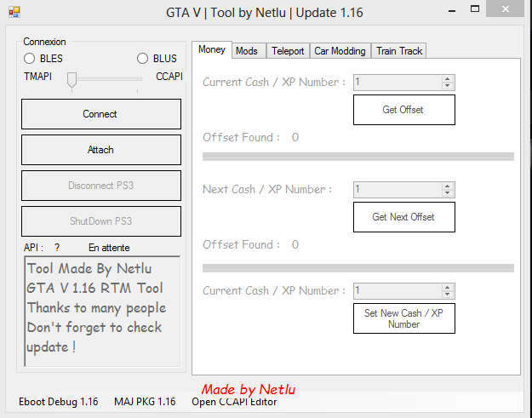532x418 pixels.
Task: Click the ShutDown PS3 button
Action: [101, 221]
